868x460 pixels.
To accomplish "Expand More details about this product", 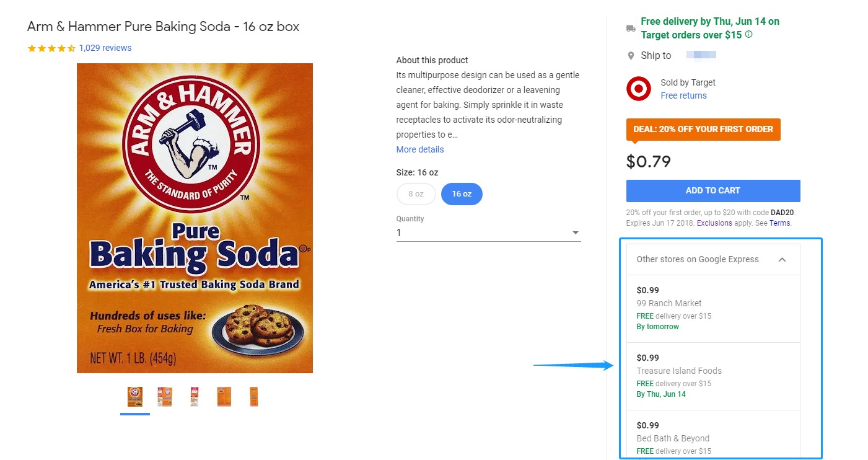I will pos(420,149).
